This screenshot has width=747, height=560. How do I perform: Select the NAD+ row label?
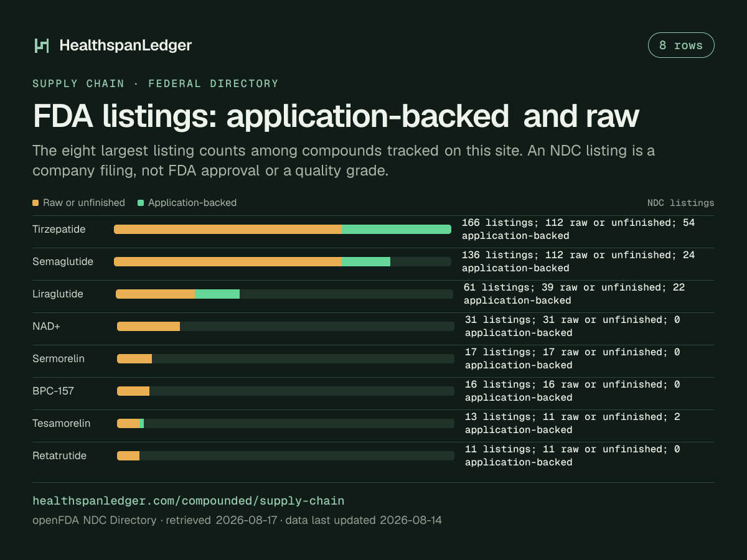point(46,326)
